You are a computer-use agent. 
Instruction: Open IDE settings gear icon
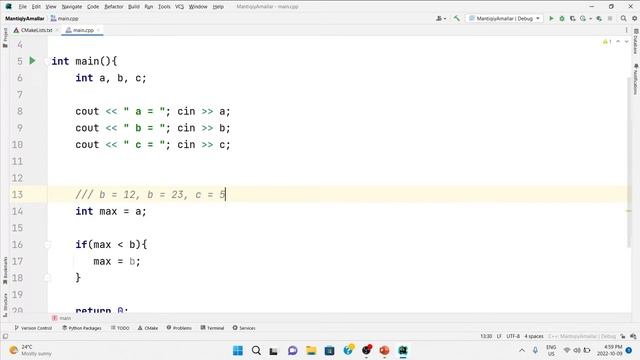(x=634, y=18)
